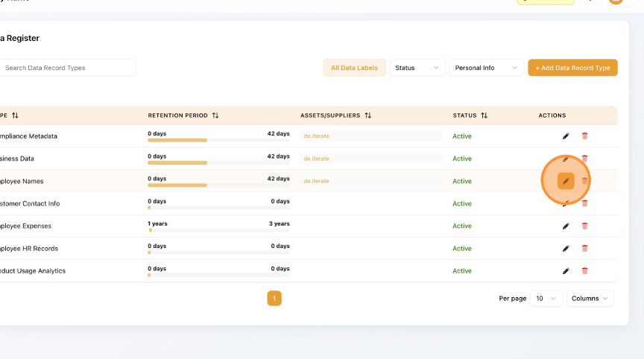Screen dimensions: 644x359
Task: Focus the Search Data Record Types field
Action: point(67,68)
